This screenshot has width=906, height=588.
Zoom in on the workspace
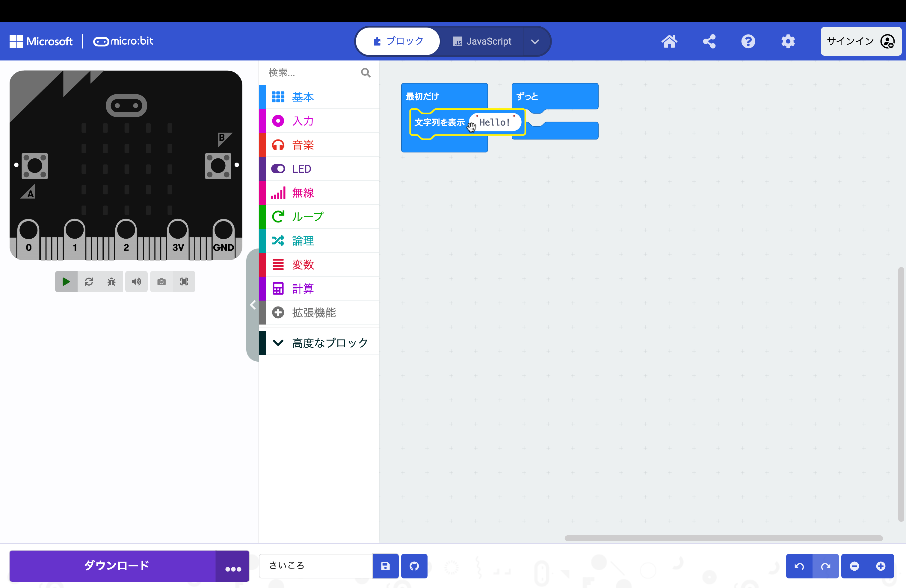881,566
